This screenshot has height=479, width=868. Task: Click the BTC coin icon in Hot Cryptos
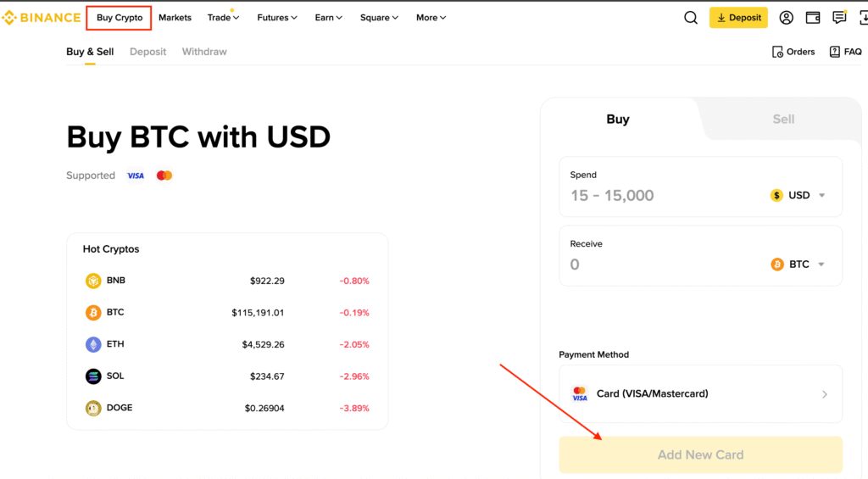click(93, 312)
